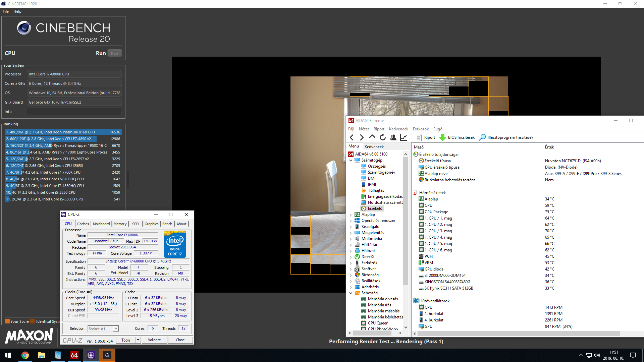Click Illesztőprogram frissítések toolbar button
Screen dimensions: 644x362
coord(506,137)
